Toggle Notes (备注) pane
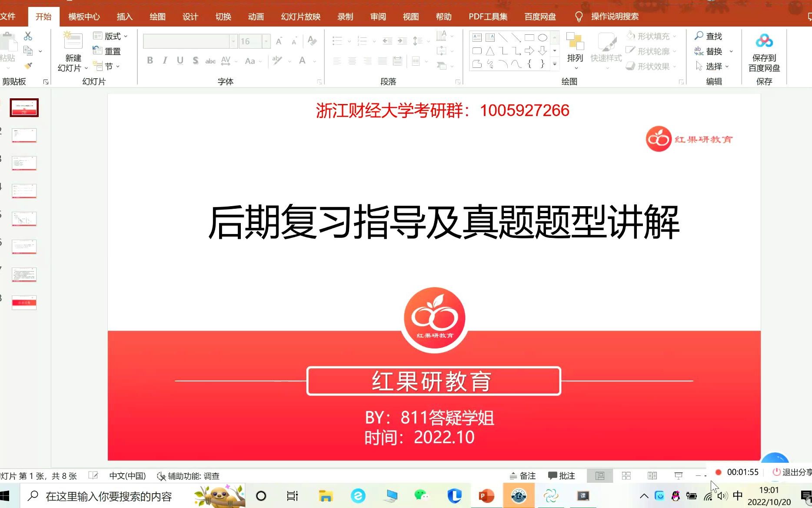Image resolution: width=812 pixels, height=508 pixels. click(522, 476)
